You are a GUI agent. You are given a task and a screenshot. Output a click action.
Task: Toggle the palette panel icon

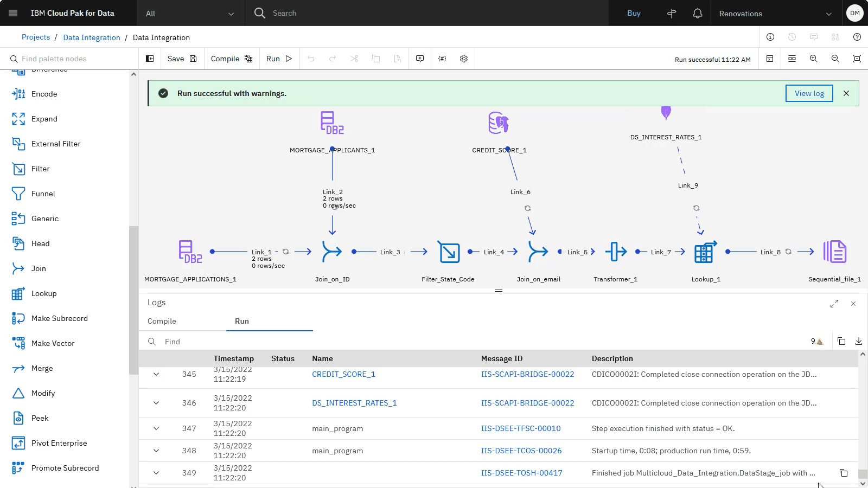pyautogui.click(x=150, y=59)
